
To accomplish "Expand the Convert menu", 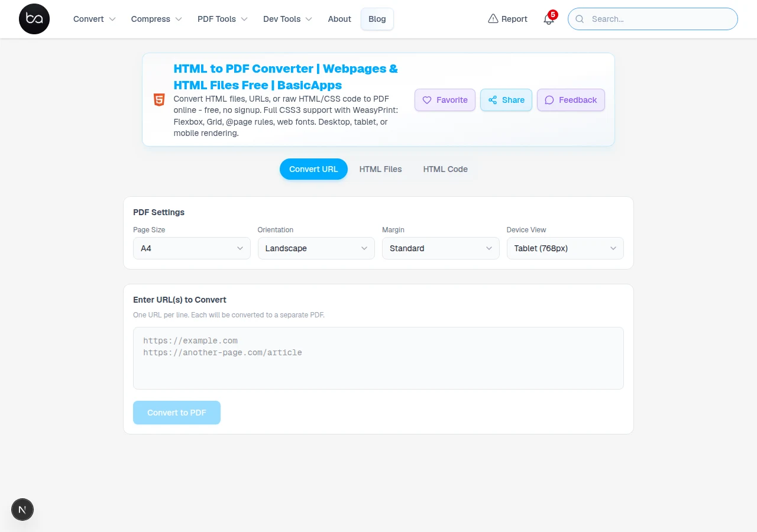I will [x=95, y=19].
